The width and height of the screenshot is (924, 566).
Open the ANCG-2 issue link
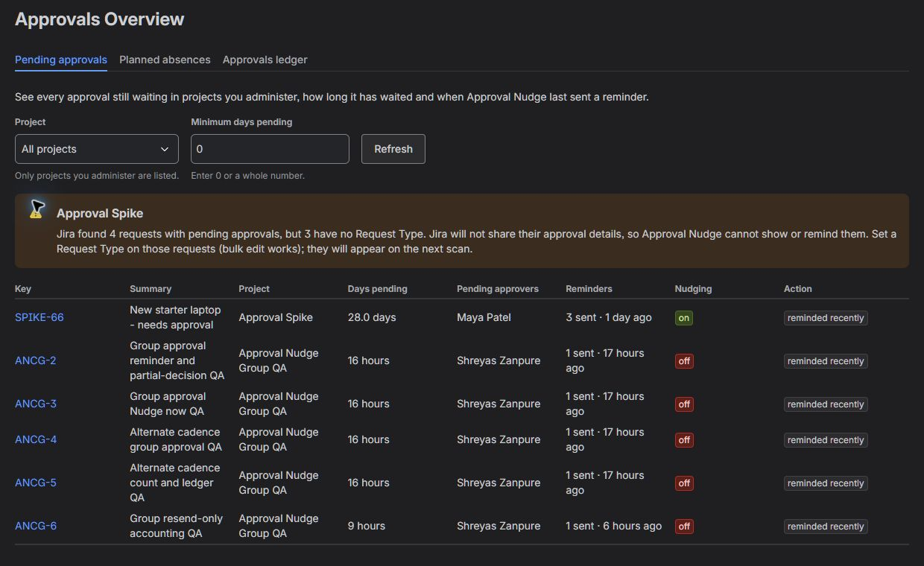(x=36, y=360)
